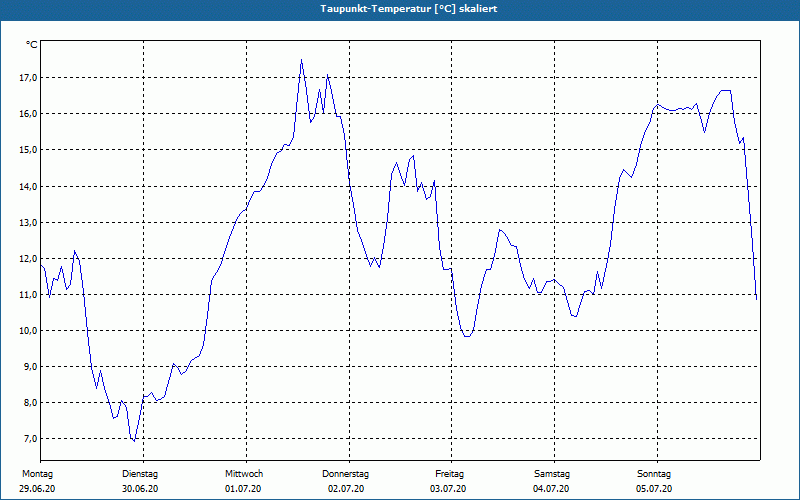Image resolution: width=800 pixels, height=500 pixels.
Task: Click the 12,0 y-axis label
Action: coord(28,258)
